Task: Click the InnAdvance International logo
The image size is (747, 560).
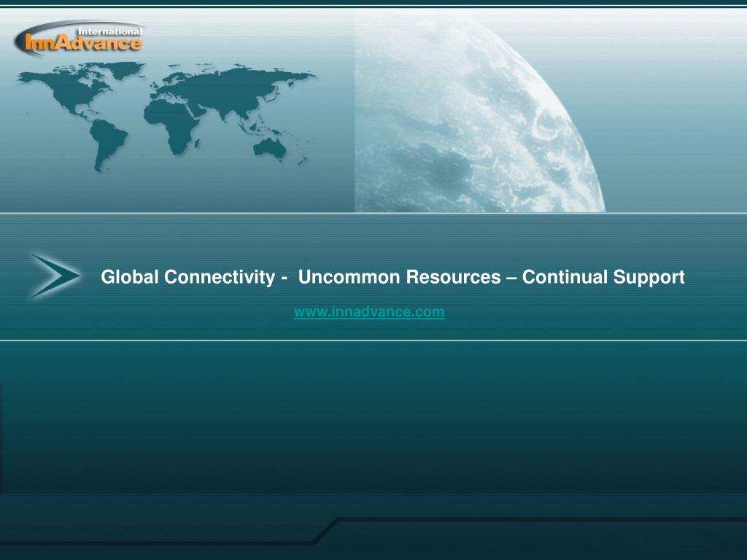Action: coord(80,38)
